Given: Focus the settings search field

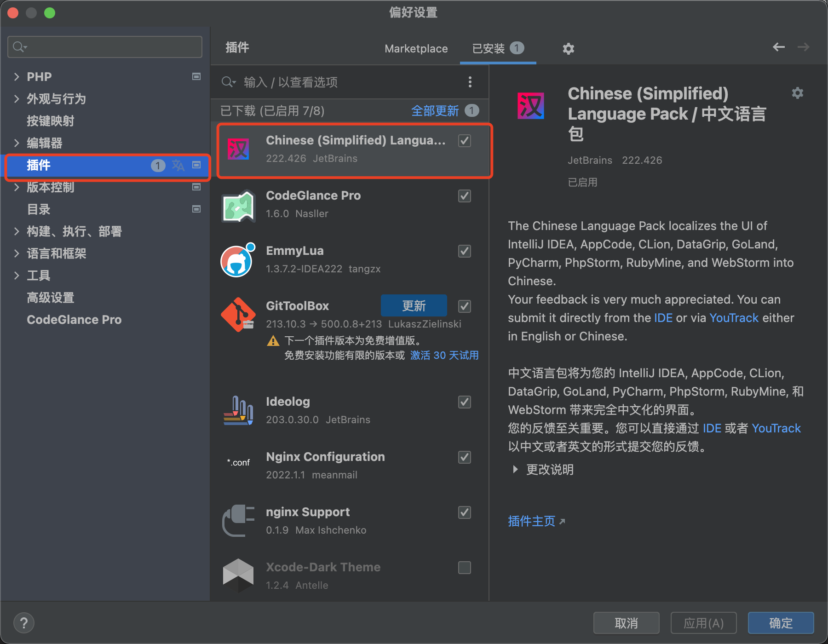Looking at the screenshot, I should 105,47.
